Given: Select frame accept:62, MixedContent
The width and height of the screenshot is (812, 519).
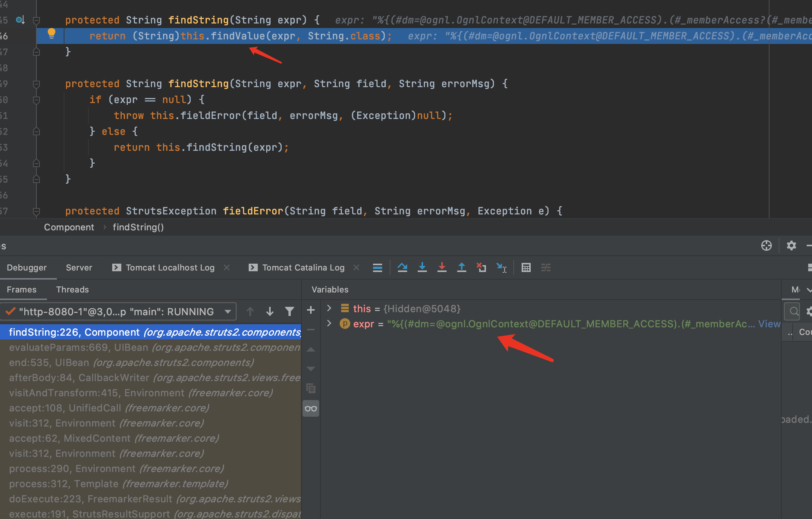Looking at the screenshot, I should click(150, 438).
